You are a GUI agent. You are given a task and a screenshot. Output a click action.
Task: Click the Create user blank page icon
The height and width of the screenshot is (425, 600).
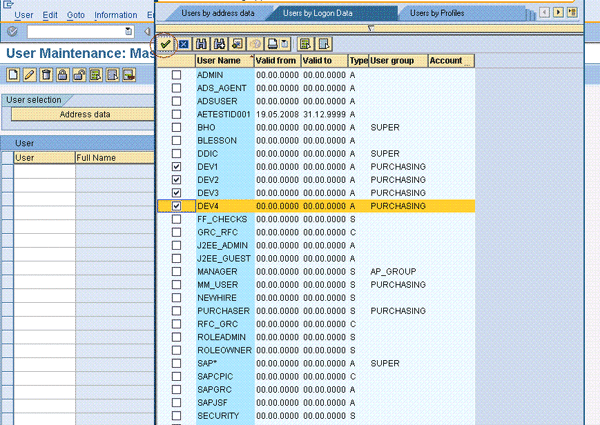click(13, 75)
